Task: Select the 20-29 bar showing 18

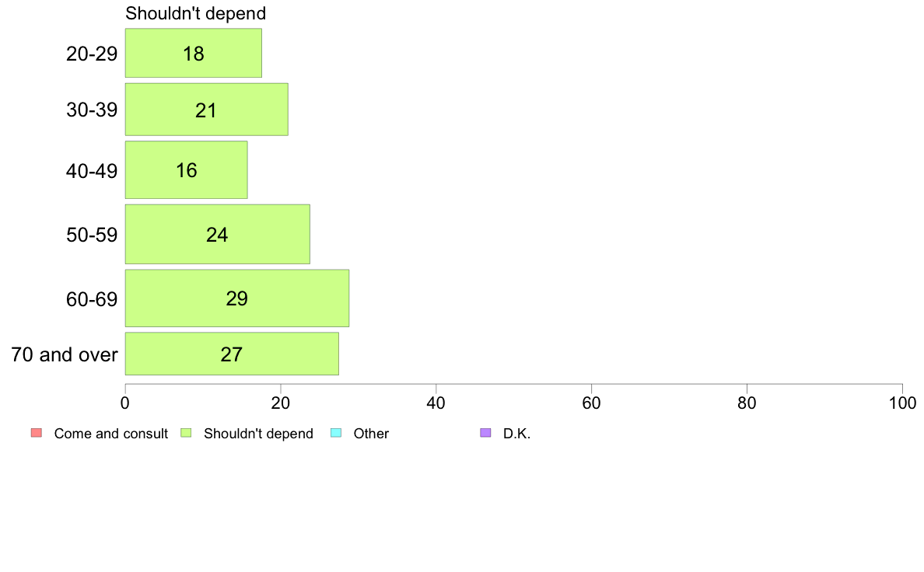Action: pos(194,53)
